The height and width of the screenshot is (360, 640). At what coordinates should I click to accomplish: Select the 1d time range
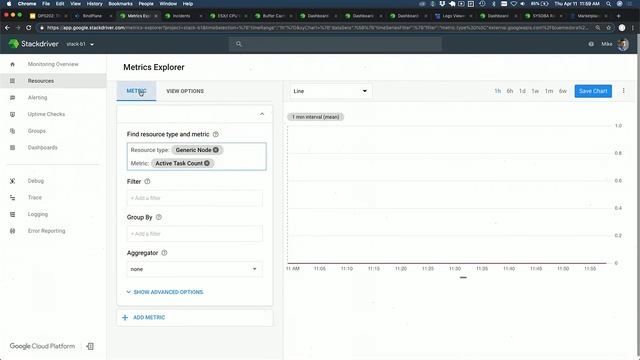522,91
